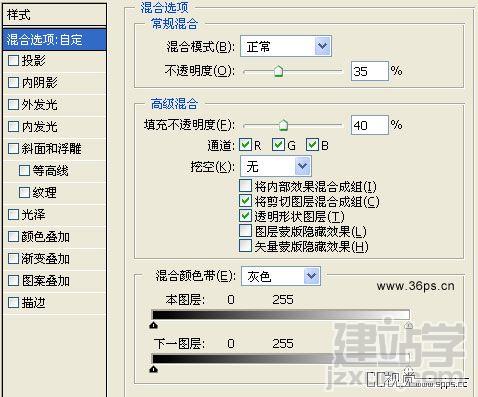This screenshot has height=397, width=478.
Task: Open the 混合颜色带 blend-if dropdown
Action: [x=281, y=276]
